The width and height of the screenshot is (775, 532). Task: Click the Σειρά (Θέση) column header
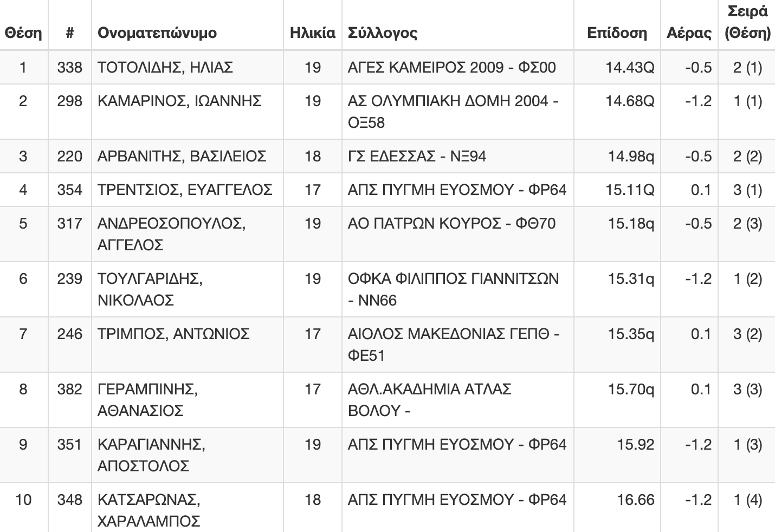pos(747,22)
